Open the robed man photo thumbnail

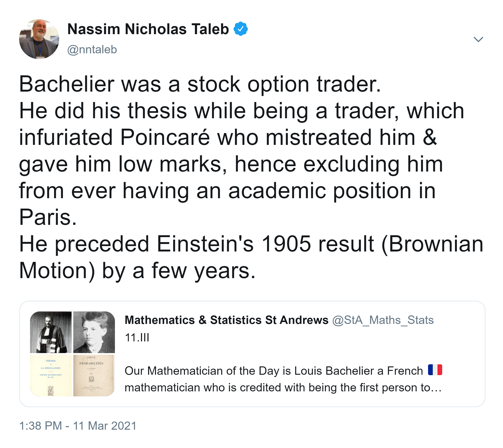51,332
